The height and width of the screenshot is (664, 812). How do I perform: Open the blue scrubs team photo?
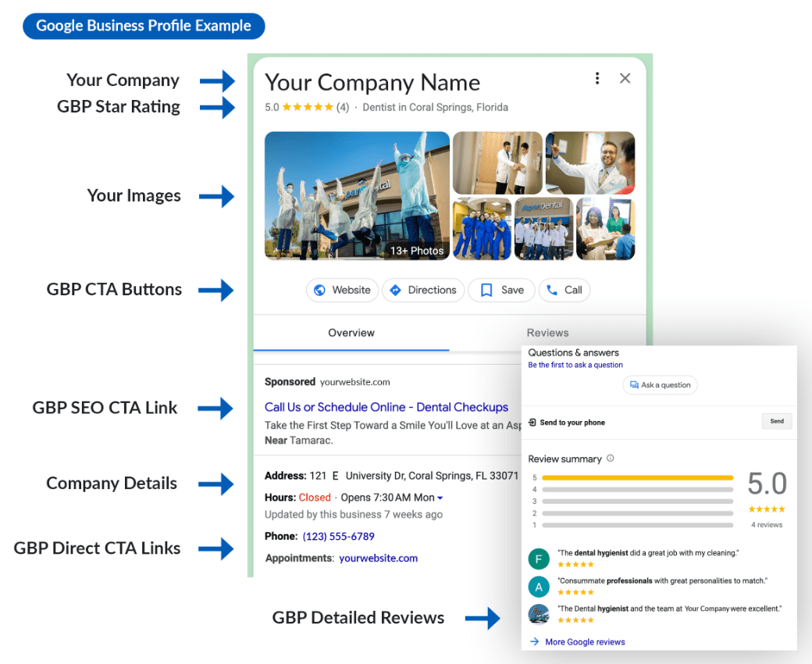click(483, 228)
